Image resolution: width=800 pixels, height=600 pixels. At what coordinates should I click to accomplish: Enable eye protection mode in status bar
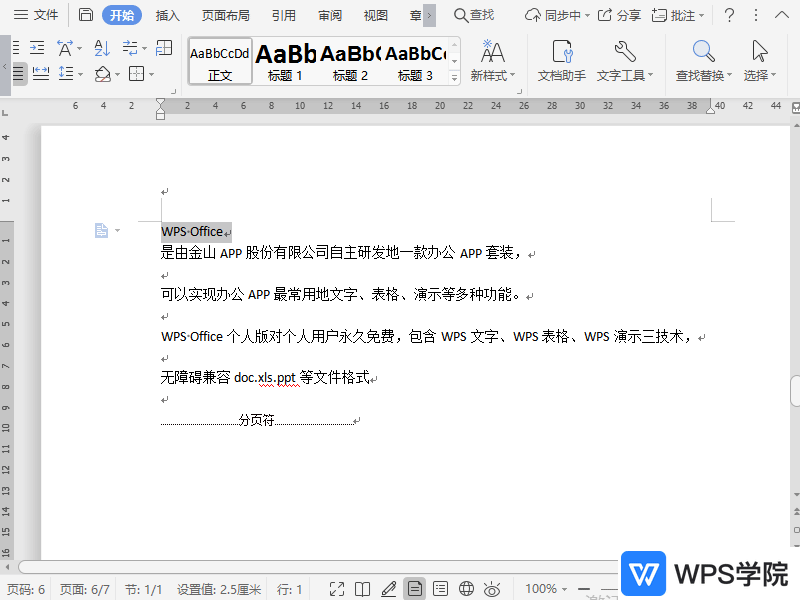click(491, 588)
